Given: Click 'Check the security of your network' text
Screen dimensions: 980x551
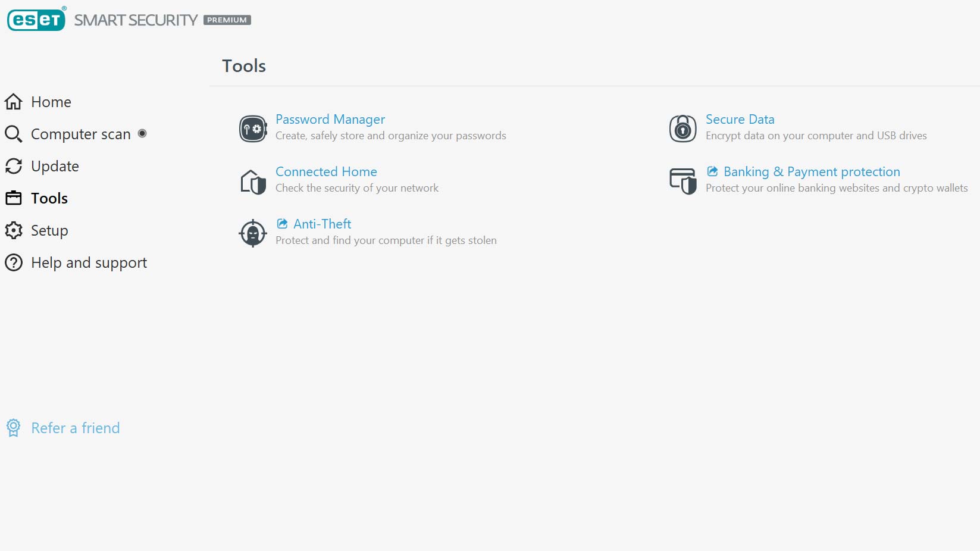Looking at the screenshot, I should (x=357, y=188).
